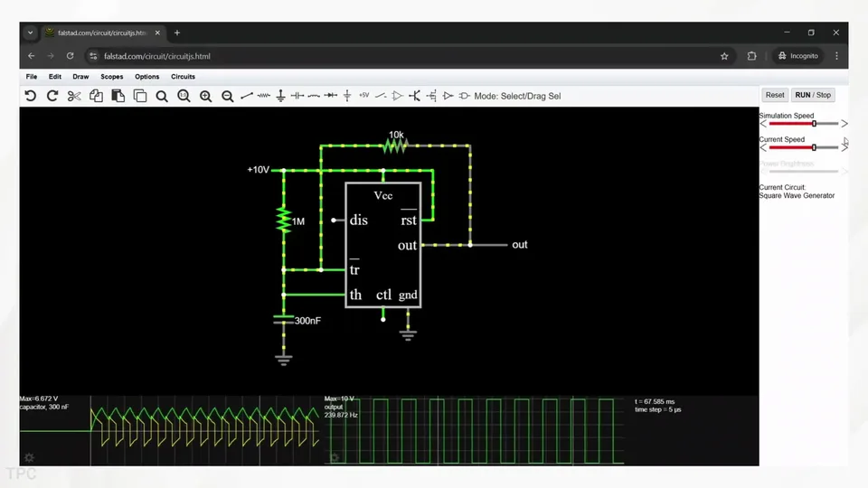This screenshot has width=868, height=488.
Task: Select the falstad.com circuitjs tab
Action: [102, 33]
